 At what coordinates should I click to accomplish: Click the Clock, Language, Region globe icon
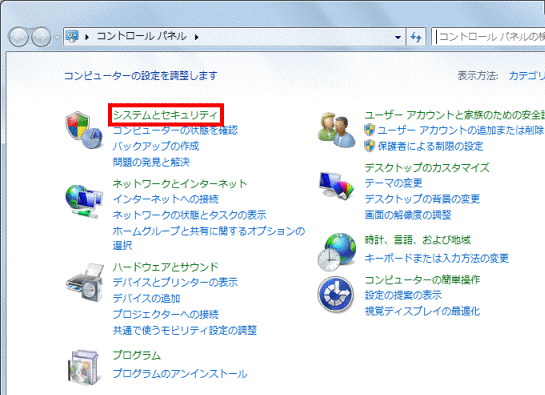(x=336, y=252)
